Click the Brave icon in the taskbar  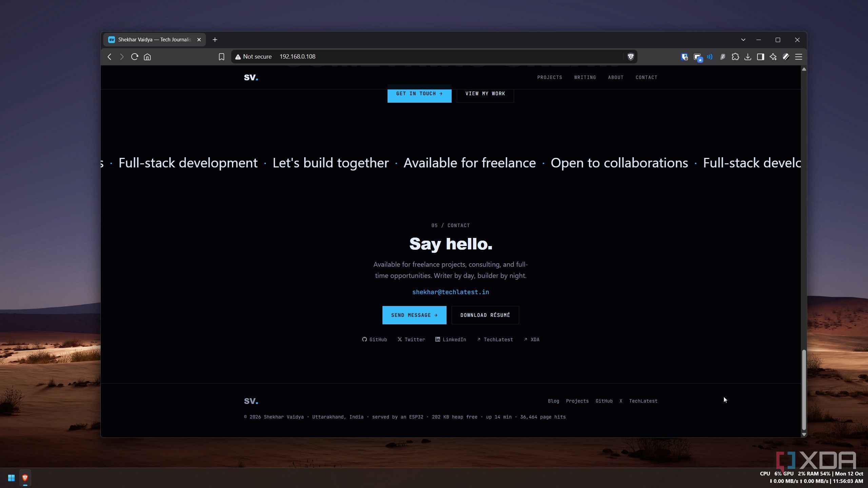[x=25, y=478]
